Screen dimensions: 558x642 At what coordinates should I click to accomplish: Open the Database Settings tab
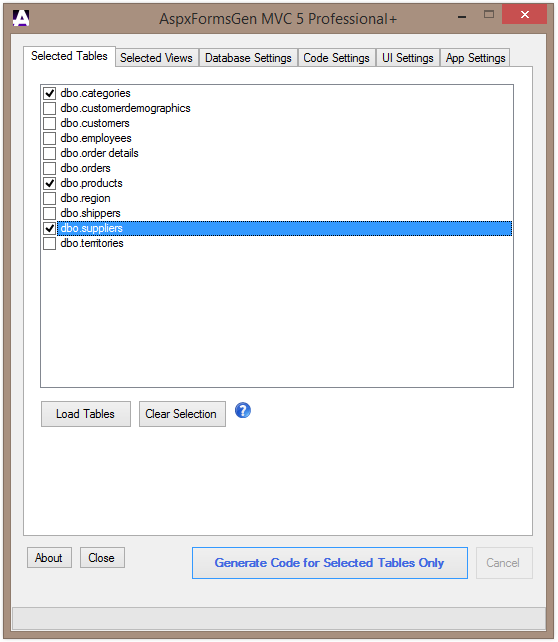click(248, 58)
